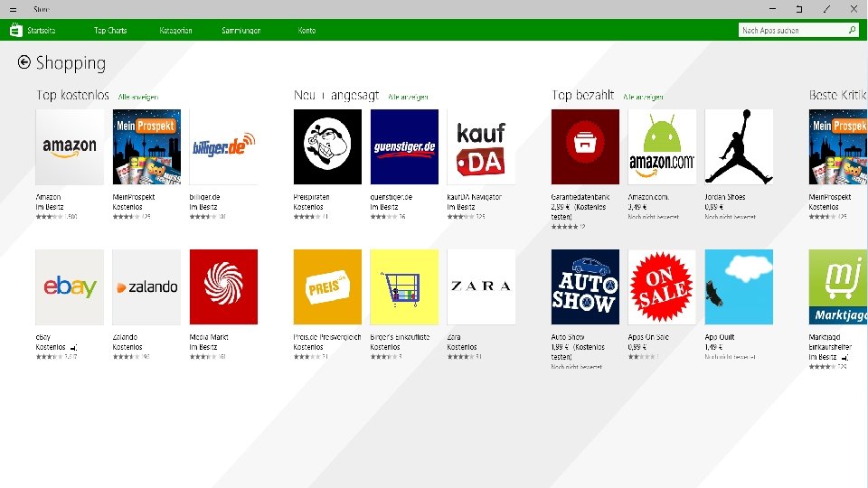Image resolution: width=868 pixels, height=488 pixels.
Task: Open the hamburger menu in title bar
Action: (x=13, y=9)
